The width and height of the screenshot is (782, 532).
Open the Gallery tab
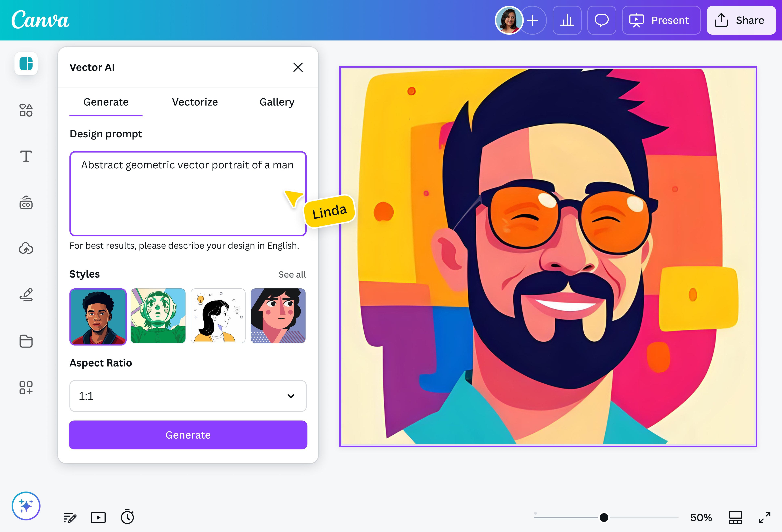pyautogui.click(x=277, y=102)
